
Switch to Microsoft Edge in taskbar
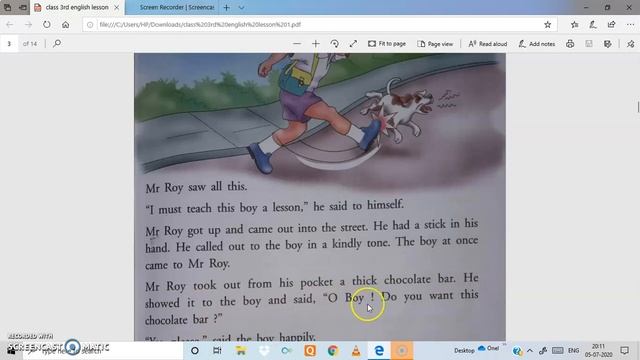(x=379, y=351)
